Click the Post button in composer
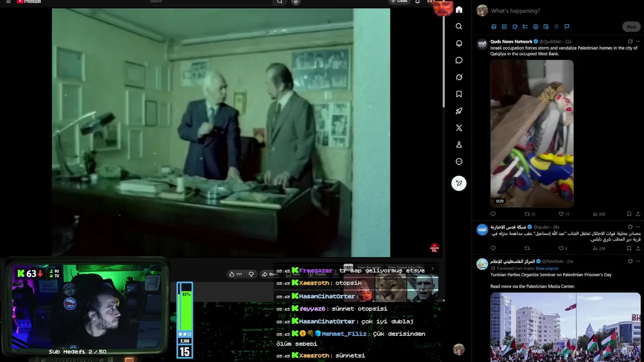The image size is (644, 362). [x=631, y=27]
